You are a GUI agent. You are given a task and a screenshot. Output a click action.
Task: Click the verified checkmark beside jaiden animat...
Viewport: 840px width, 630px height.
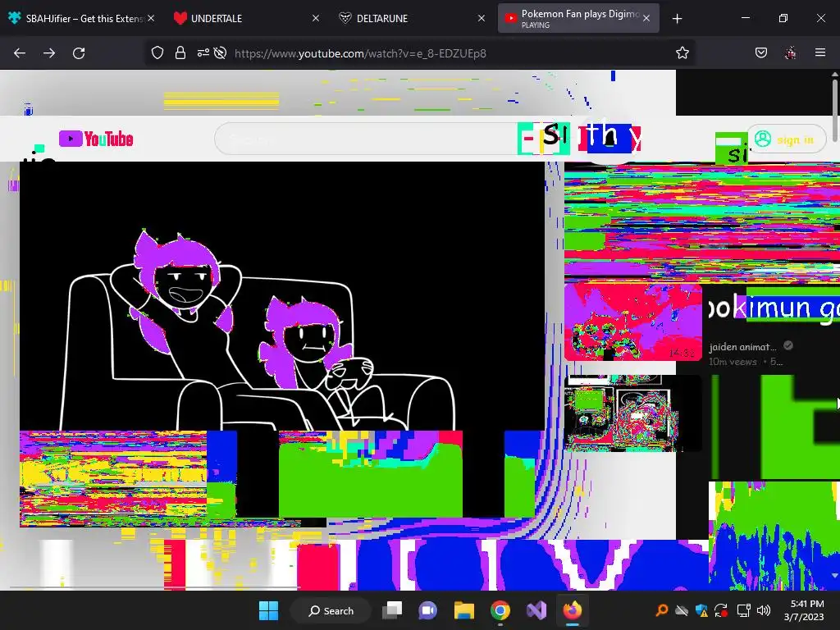(x=788, y=345)
